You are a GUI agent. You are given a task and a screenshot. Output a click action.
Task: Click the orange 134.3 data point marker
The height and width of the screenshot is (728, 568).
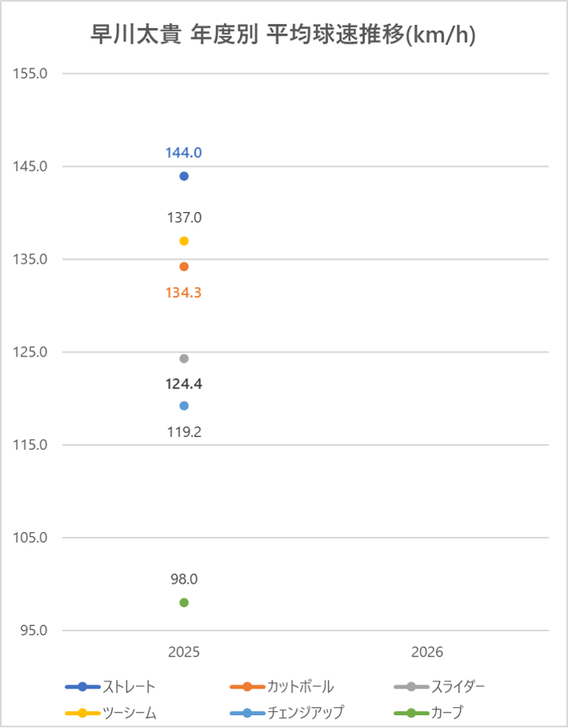(184, 266)
